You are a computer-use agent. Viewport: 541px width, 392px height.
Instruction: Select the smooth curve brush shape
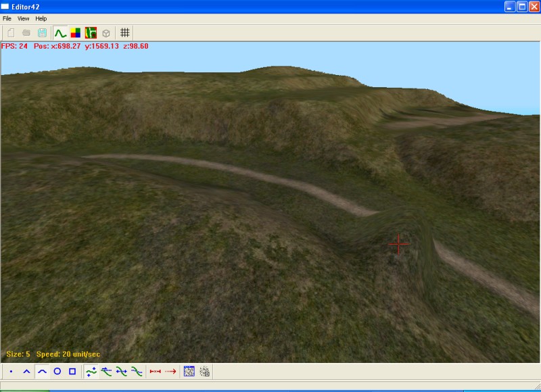coord(42,371)
